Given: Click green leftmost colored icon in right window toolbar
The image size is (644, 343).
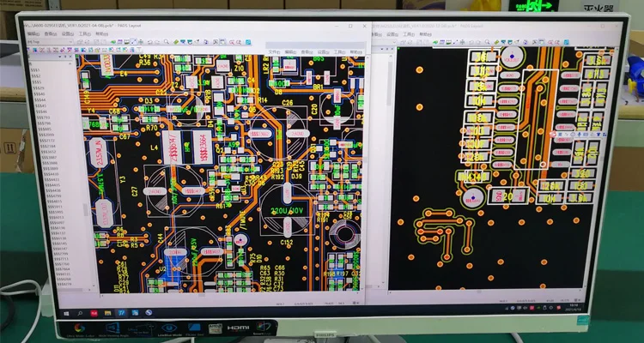Looking at the screenshot, I should [x=435, y=43].
